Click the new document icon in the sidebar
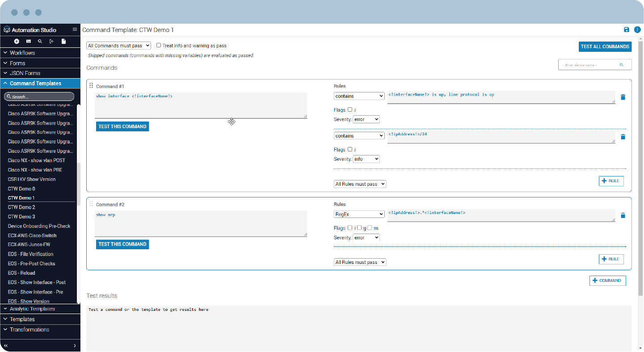 pos(63,41)
